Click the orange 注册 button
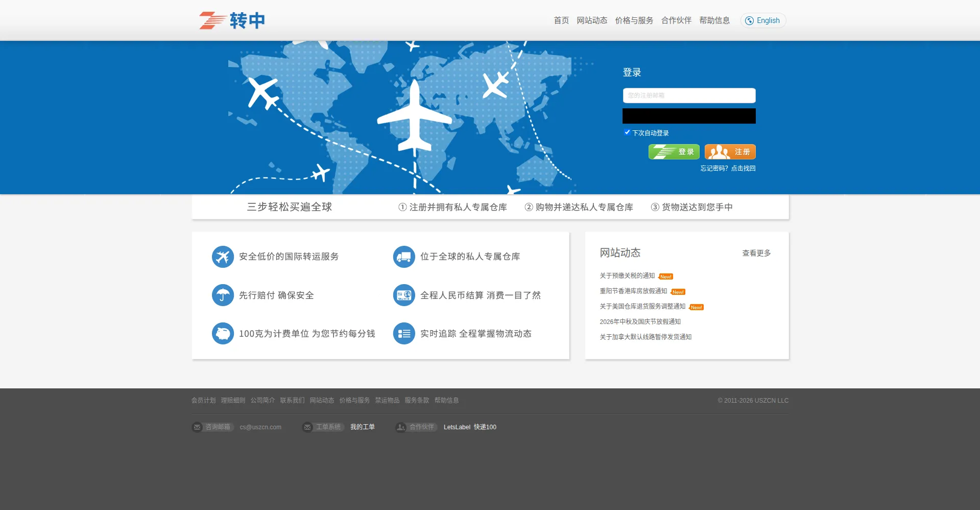 click(730, 152)
